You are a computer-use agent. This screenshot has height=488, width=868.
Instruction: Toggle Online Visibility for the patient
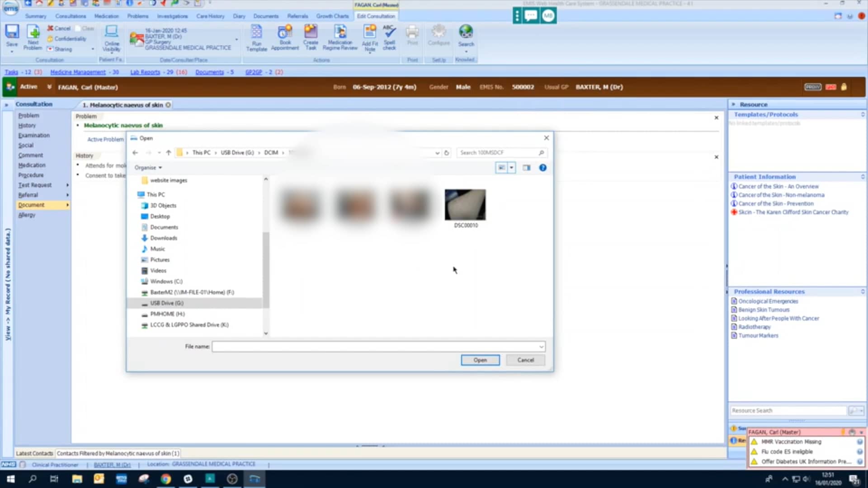pyautogui.click(x=111, y=38)
